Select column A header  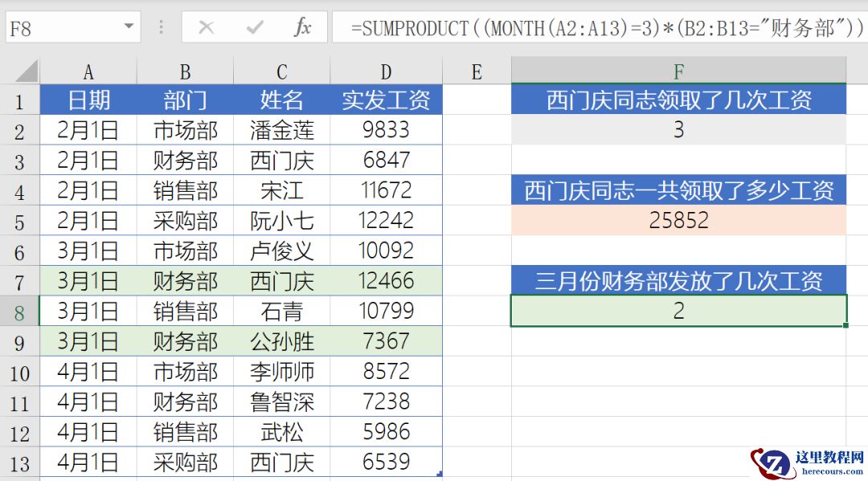pos(88,72)
